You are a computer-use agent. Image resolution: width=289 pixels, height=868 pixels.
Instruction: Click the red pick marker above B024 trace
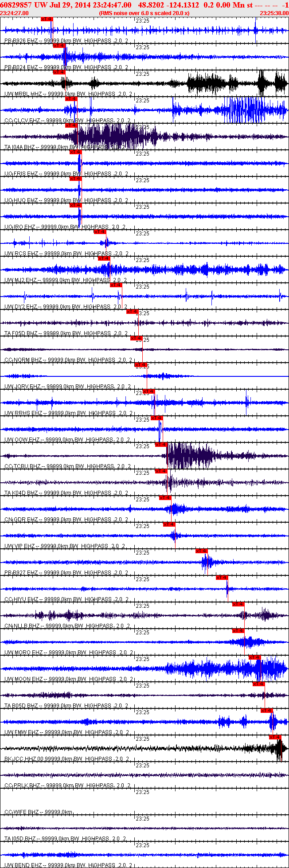[59, 46]
